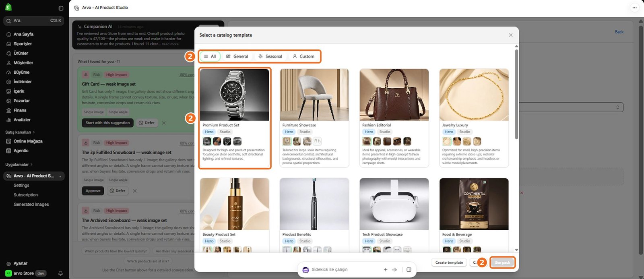Viewport: 644px width, 279px height.
Task: Click the Shopify logo icon
Action: (x=8, y=8)
